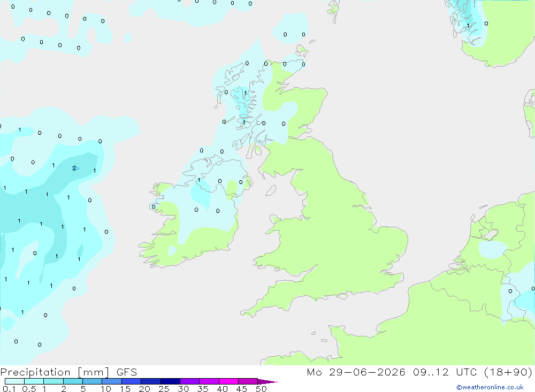Click the 1–2 mm legend color box

tap(53, 381)
